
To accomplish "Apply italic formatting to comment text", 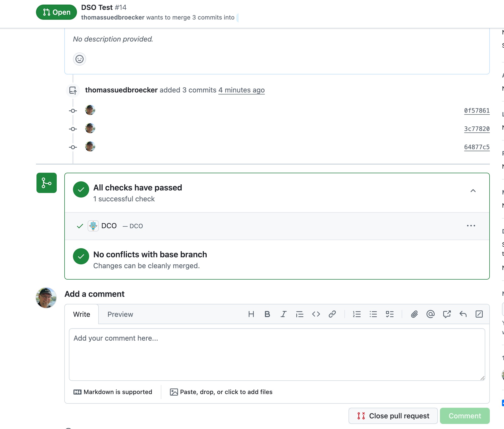I will [x=283, y=314].
